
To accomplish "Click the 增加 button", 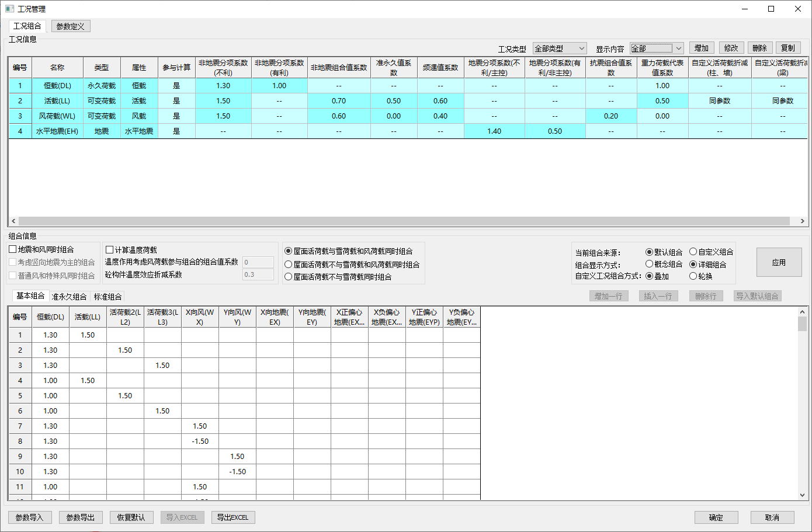I will tap(702, 48).
